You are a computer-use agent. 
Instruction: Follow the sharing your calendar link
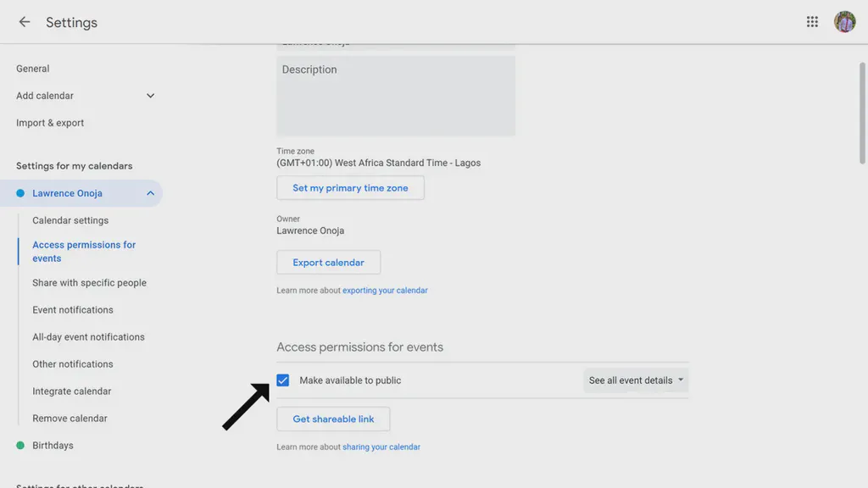(381, 446)
